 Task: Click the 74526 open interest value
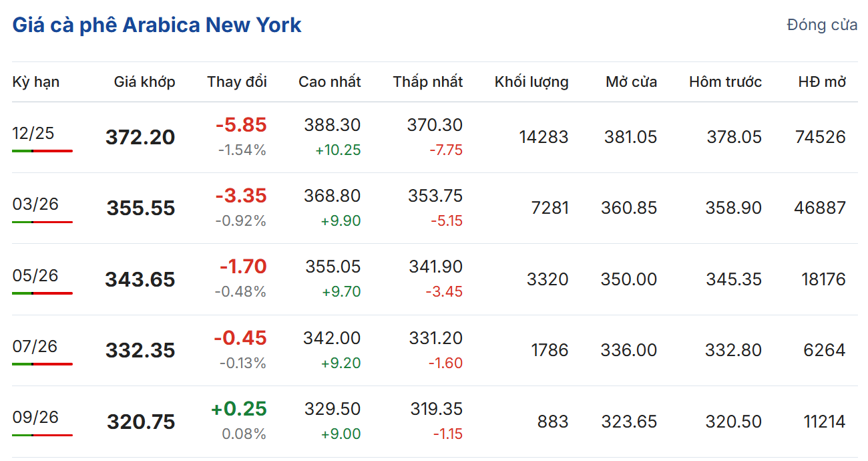[820, 138]
